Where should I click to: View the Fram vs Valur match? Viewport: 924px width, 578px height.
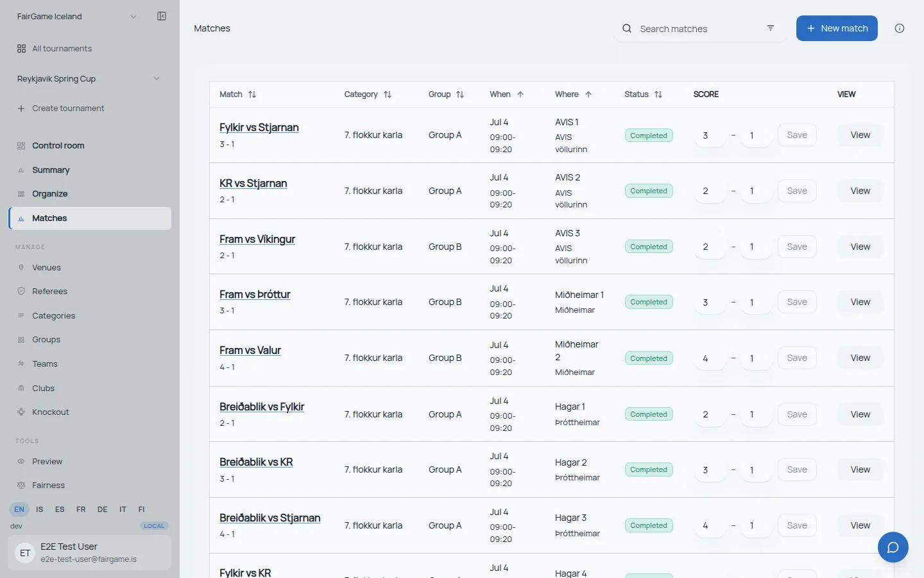(x=860, y=358)
